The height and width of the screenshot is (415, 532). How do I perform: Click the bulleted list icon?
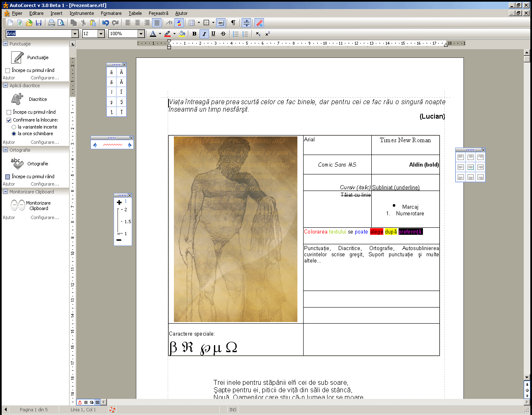[x=236, y=34]
